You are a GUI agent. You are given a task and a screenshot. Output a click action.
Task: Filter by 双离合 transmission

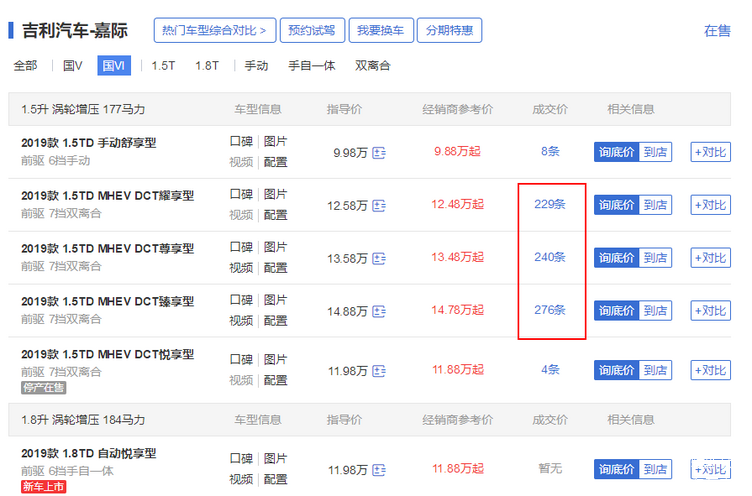pyautogui.click(x=373, y=66)
